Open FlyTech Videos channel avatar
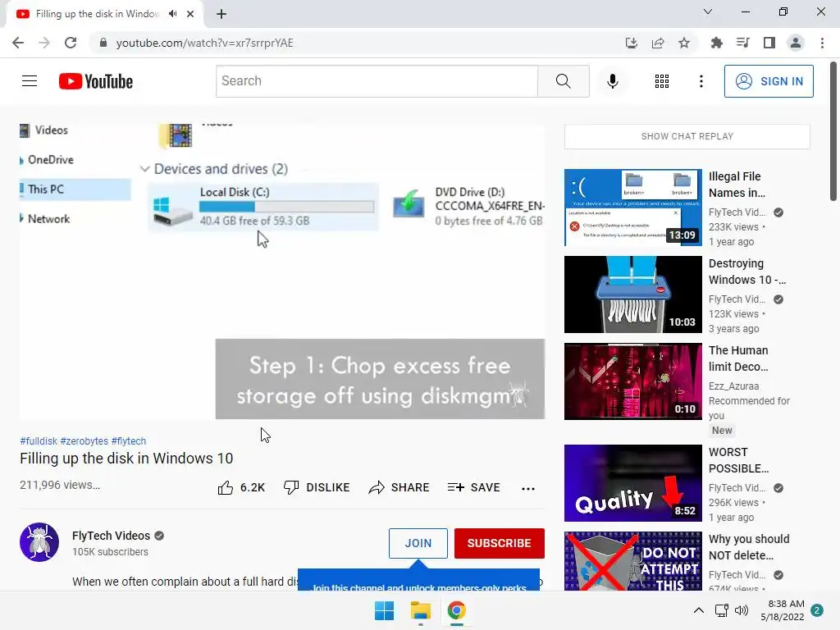This screenshot has height=630, width=840. click(x=39, y=541)
